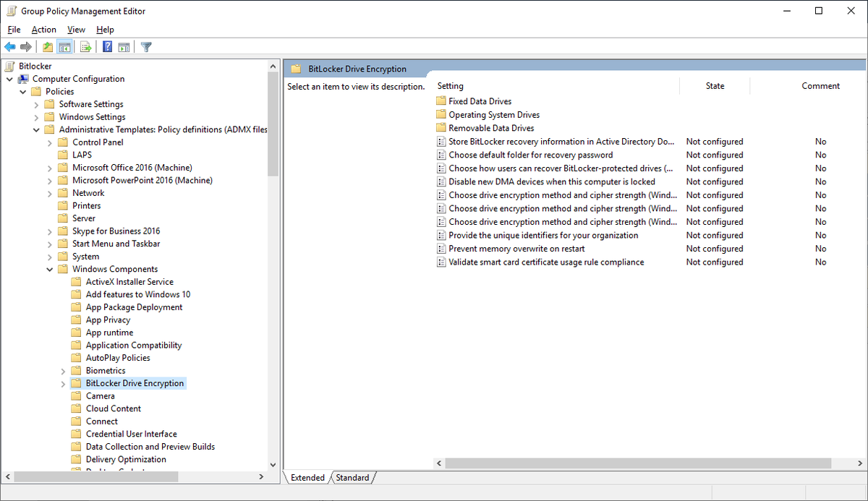Click the Forward arrow toolbar icon
Viewport: 868px width, 501px height.
(x=26, y=47)
